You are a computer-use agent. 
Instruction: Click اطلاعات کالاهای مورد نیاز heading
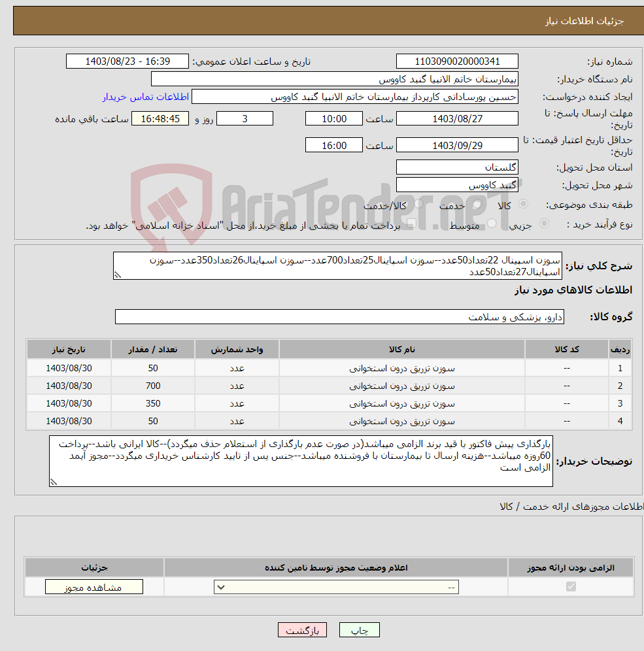click(x=573, y=290)
